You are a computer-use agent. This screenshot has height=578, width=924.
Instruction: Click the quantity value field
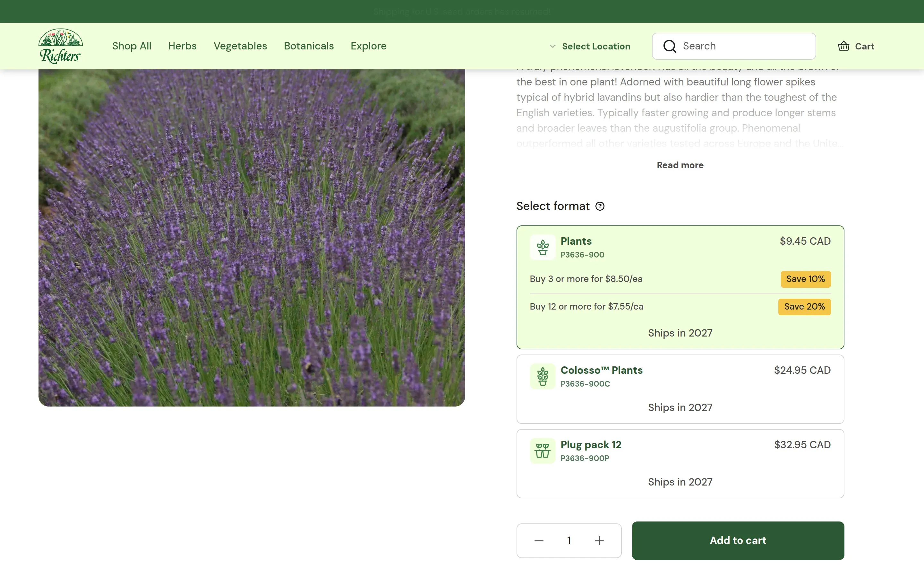(x=569, y=540)
